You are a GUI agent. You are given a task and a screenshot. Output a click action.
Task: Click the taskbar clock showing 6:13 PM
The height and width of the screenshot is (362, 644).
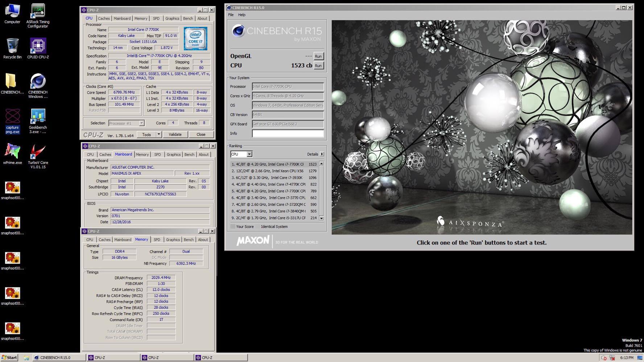627,358
